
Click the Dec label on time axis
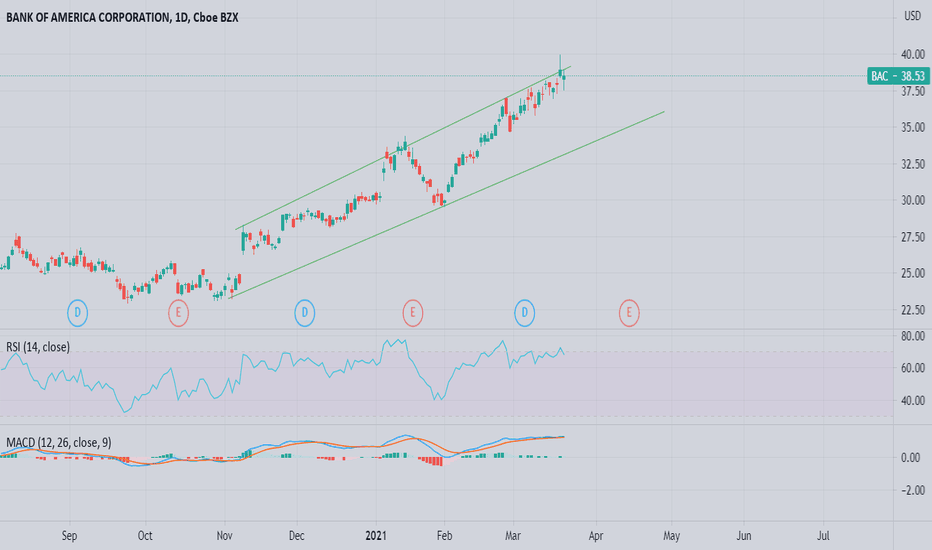pyautogui.click(x=297, y=536)
